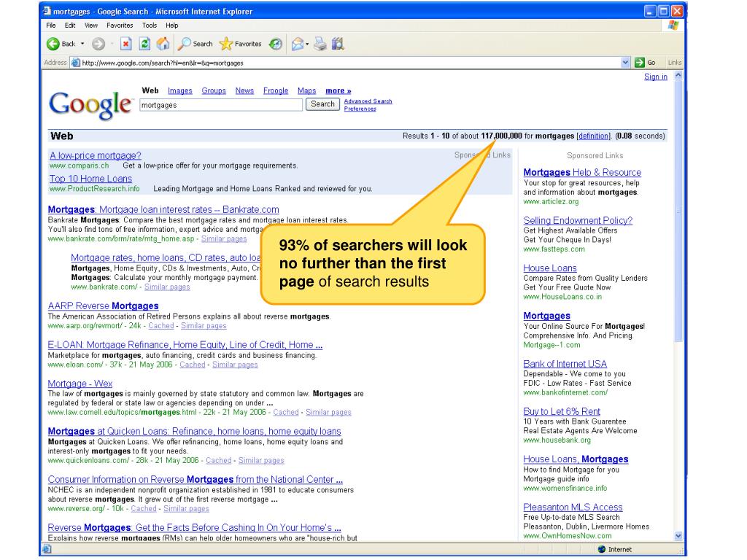Open 'Bank of Internet USA' ad
This screenshot has width=747, height=560.
(x=565, y=364)
